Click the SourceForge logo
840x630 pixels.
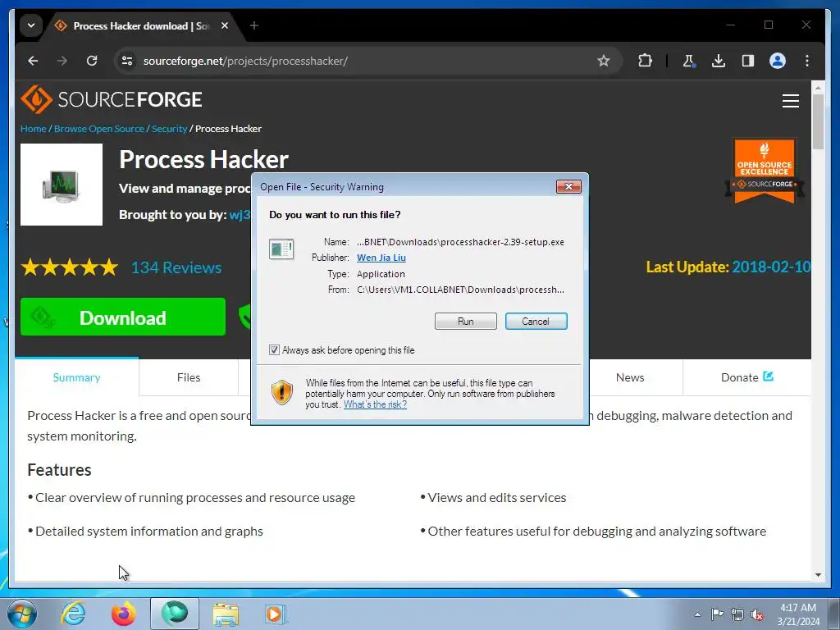tap(112, 99)
